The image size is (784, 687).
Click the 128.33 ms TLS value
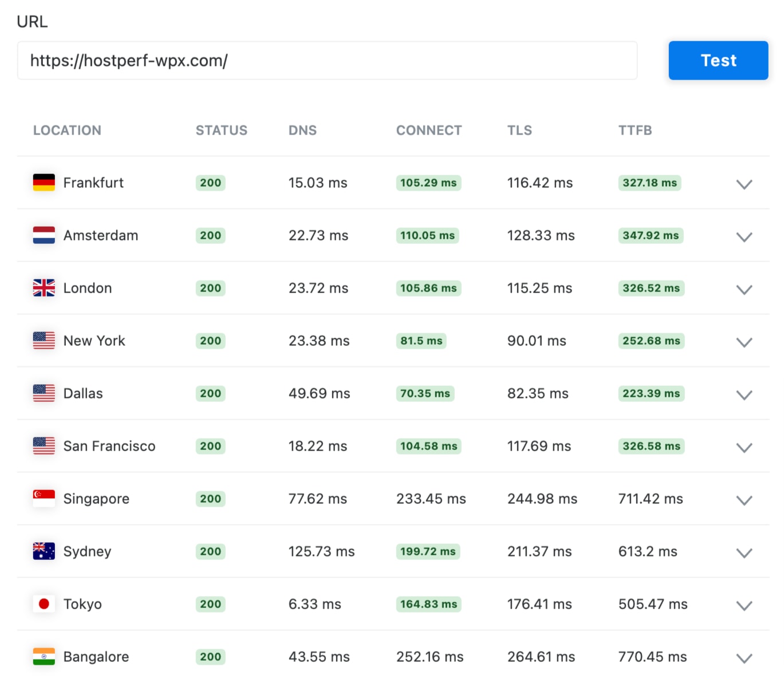(x=541, y=235)
